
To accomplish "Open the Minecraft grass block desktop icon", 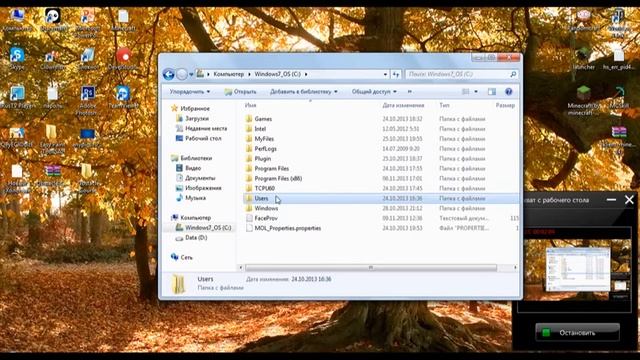I will 583,100.
